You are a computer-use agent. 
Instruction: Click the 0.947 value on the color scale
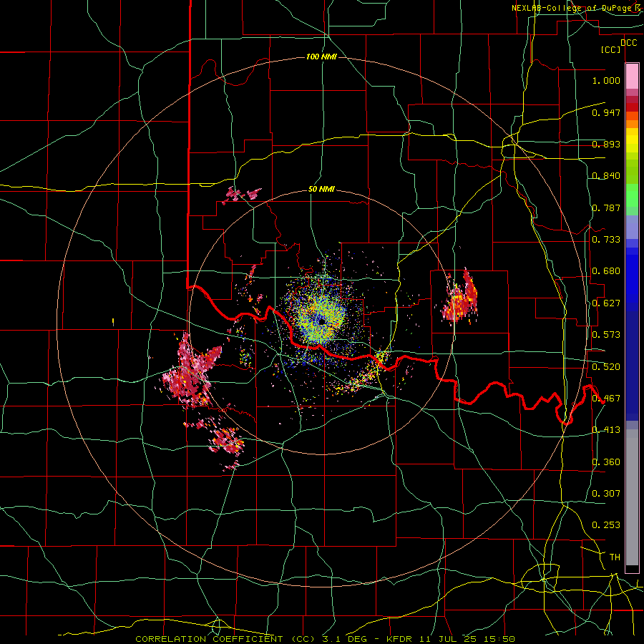tap(606, 112)
